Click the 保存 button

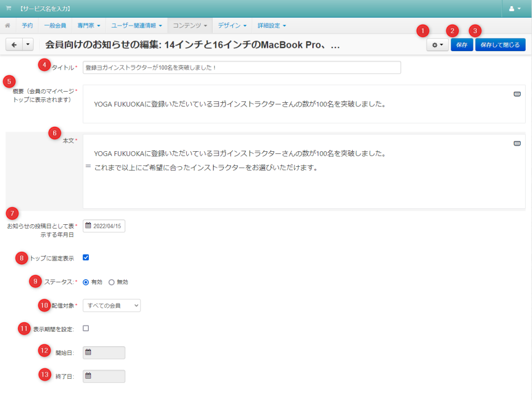pyautogui.click(x=462, y=45)
